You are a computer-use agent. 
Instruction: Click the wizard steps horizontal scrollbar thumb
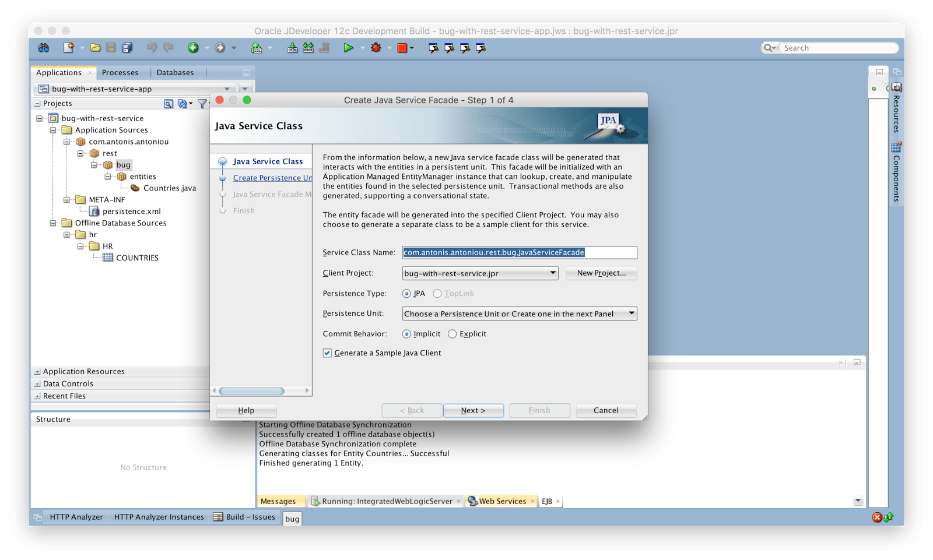(252, 391)
